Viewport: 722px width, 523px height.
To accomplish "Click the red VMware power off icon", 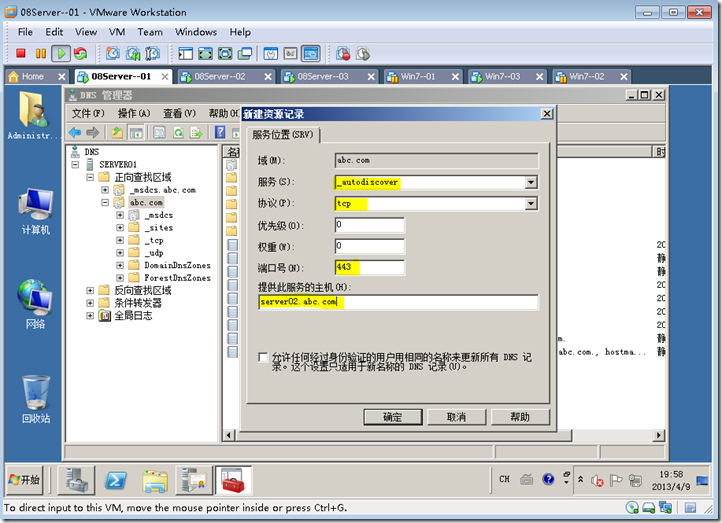I will 20,54.
